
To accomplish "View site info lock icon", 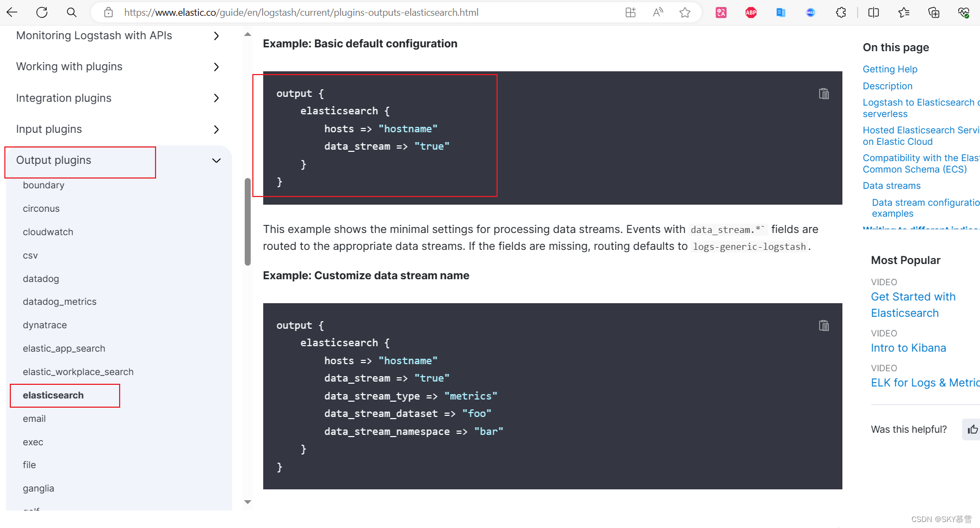I will point(108,12).
